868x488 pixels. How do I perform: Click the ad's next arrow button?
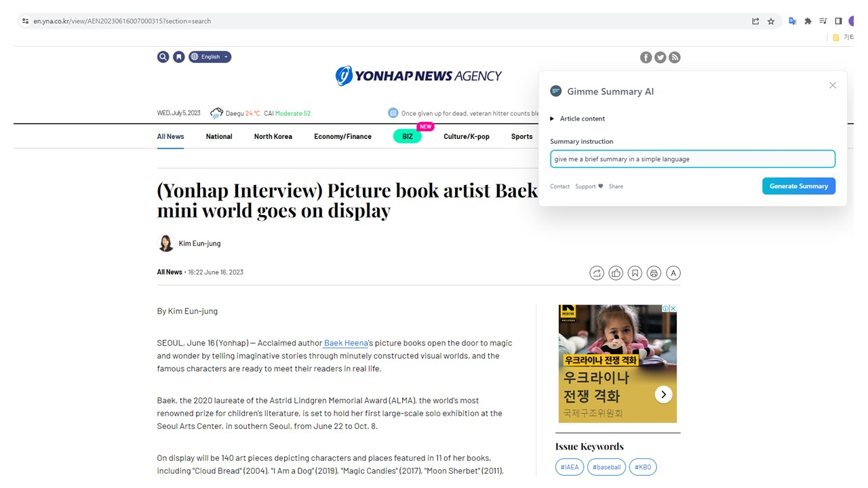(x=663, y=394)
